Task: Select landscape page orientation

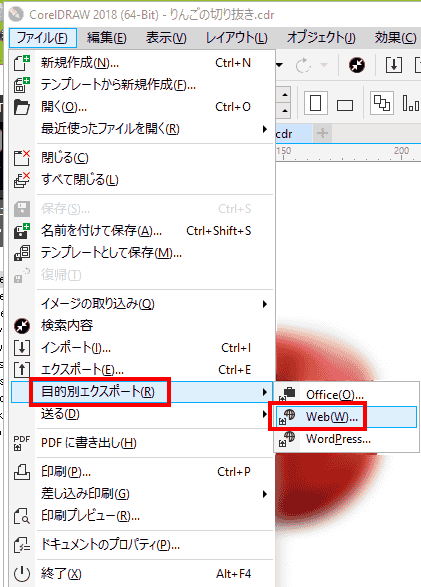Action: [345, 105]
